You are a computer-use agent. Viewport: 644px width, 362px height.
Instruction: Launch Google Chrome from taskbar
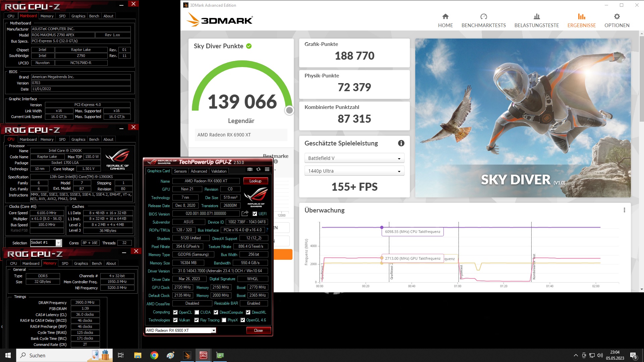click(154, 355)
